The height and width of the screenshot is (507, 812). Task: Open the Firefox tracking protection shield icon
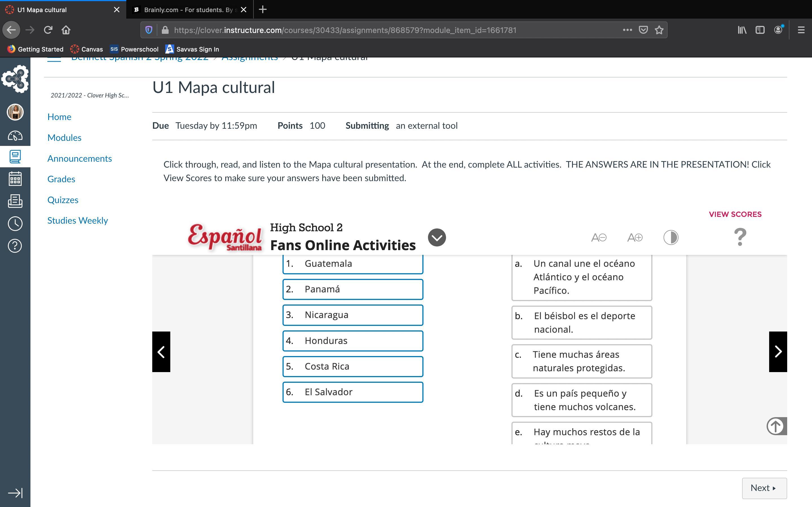click(x=149, y=30)
